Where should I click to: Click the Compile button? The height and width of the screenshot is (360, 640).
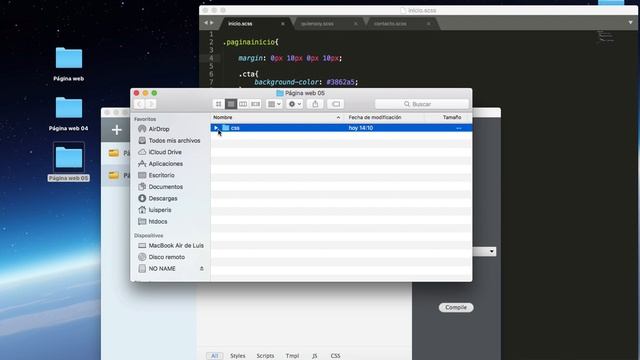[x=456, y=307]
